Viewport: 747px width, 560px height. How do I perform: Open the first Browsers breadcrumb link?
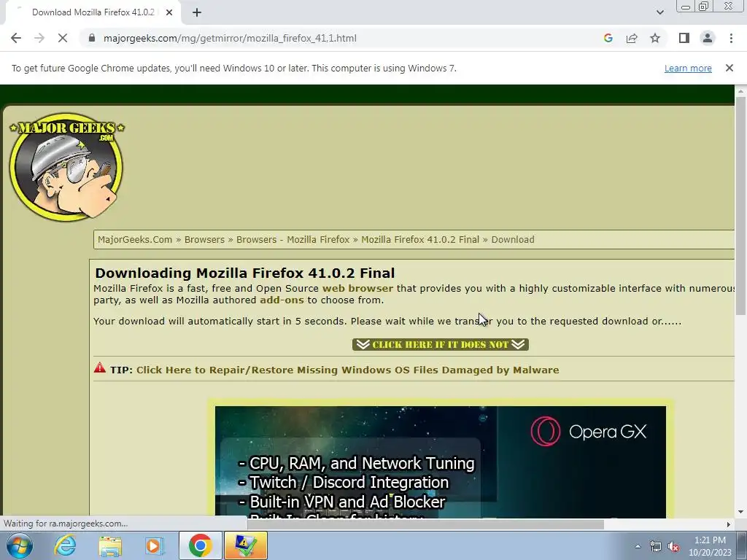click(204, 239)
